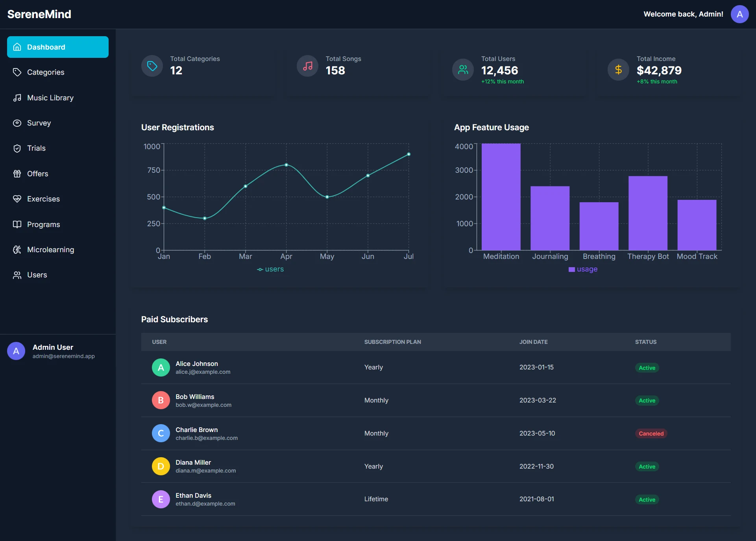The height and width of the screenshot is (541, 756).
Task: Click the Music Library note icon
Action: (x=17, y=98)
